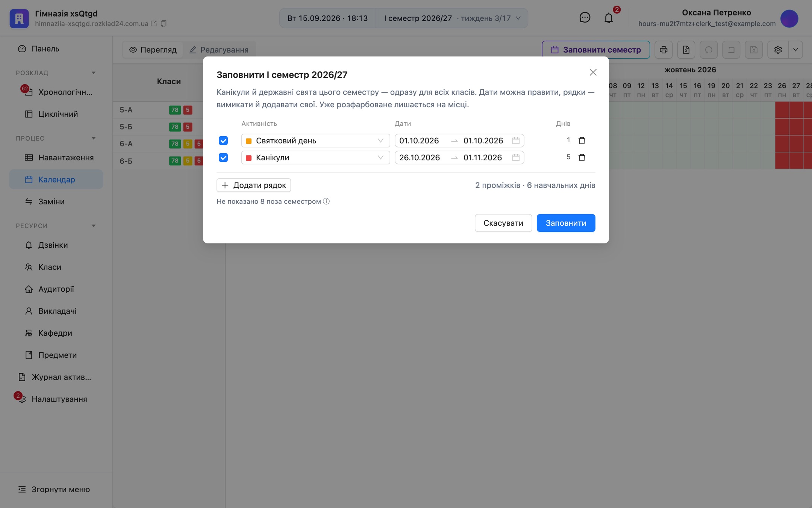Screen dimensions: 812x508
Task: Open Навантаження in the sidebar
Action: (x=56, y=158)
